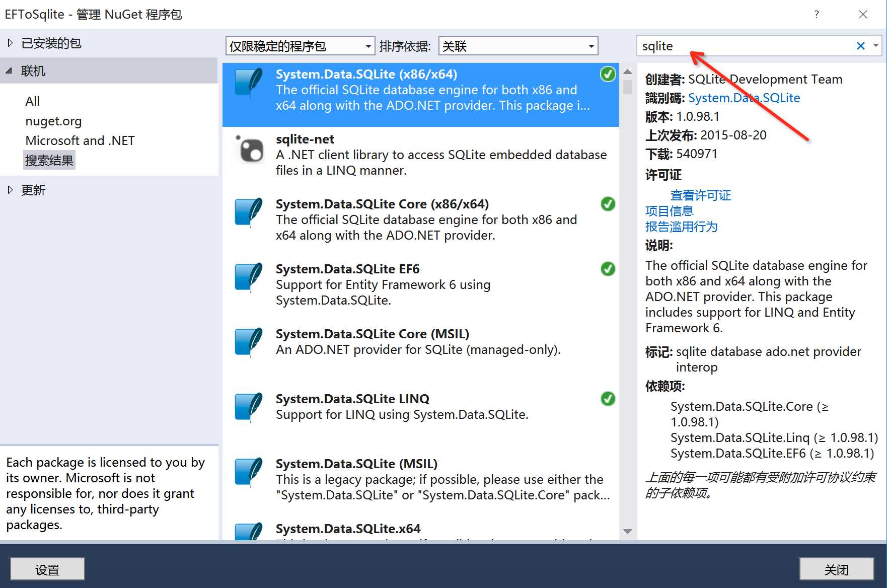887x588 pixels.
Task: Click the System.Data.SQLite Core (x86/x64) feather icon
Action: (249, 212)
